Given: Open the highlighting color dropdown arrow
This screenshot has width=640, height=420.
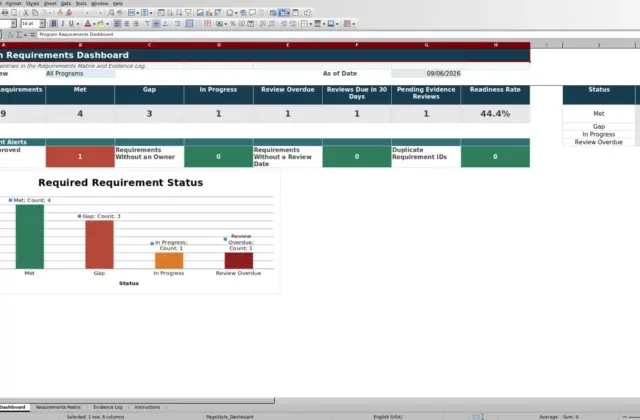Looking at the screenshot, I should [x=107, y=24].
